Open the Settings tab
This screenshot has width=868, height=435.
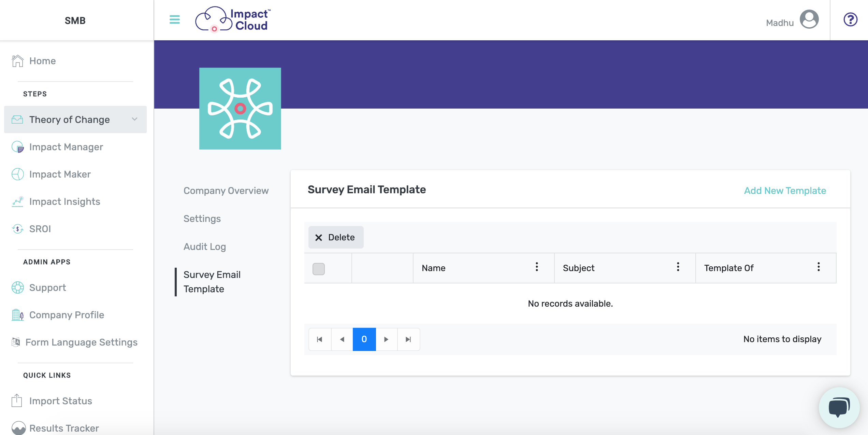pyautogui.click(x=202, y=219)
